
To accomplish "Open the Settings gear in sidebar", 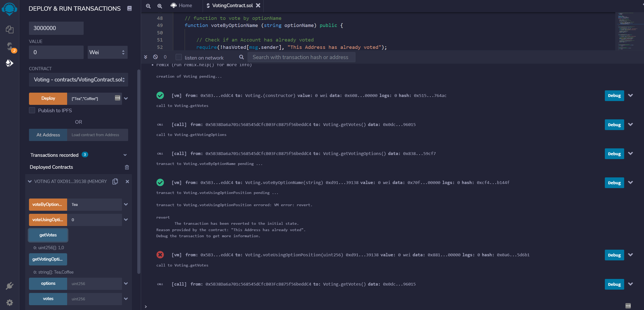I will tap(9, 302).
